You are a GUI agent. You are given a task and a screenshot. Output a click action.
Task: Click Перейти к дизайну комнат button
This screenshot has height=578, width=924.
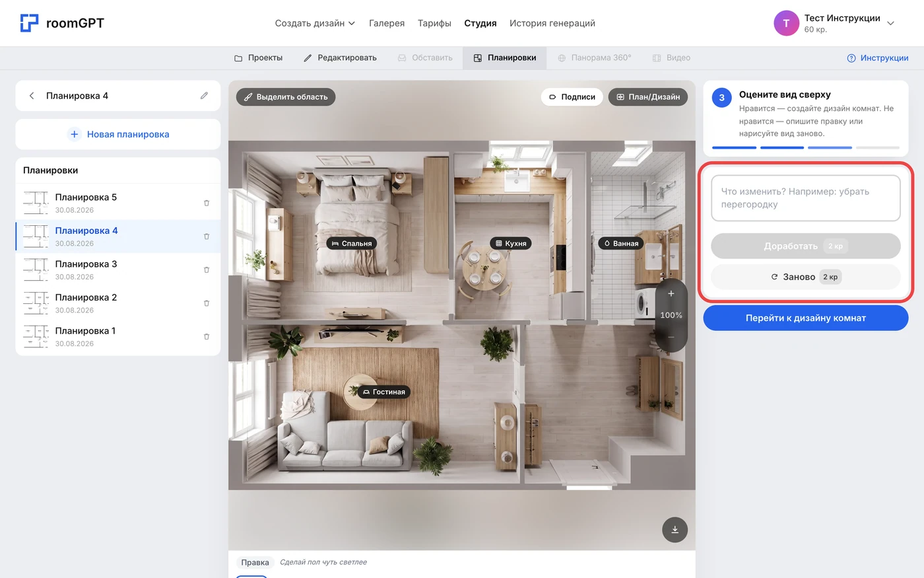806,318
